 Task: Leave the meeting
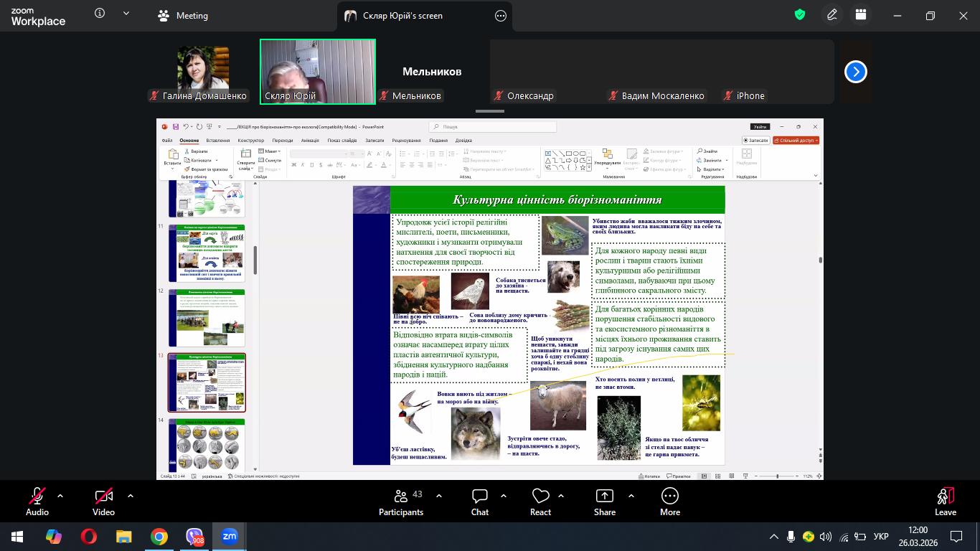point(945,501)
